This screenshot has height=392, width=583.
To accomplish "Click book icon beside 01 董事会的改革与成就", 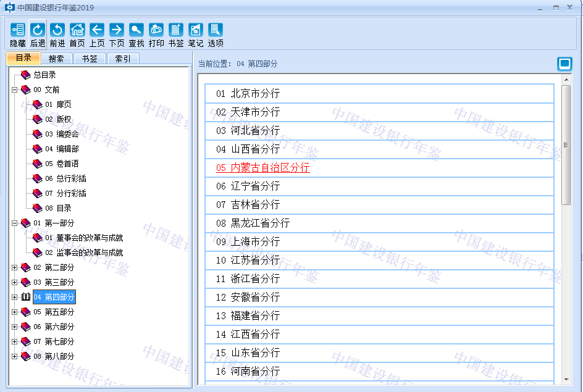I will point(37,238).
